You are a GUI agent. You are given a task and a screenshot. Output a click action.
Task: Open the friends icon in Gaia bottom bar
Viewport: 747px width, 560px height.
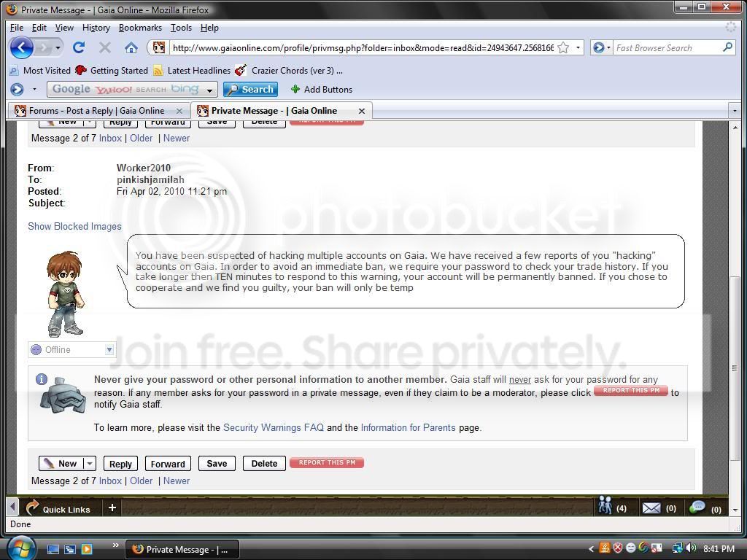click(x=605, y=505)
